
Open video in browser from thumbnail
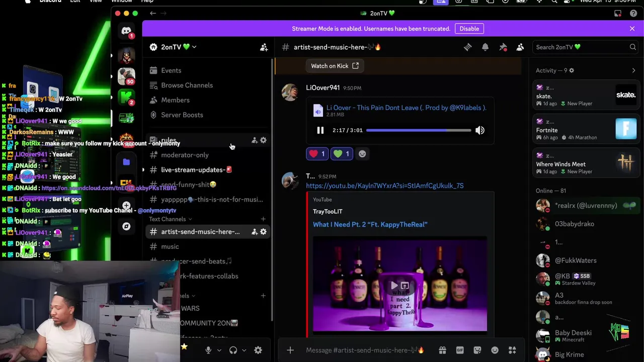[x=405, y=286]
